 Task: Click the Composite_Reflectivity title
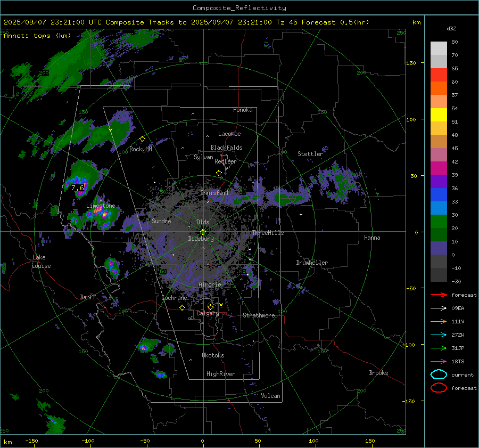pyautogui.click(x=240, y=8)
